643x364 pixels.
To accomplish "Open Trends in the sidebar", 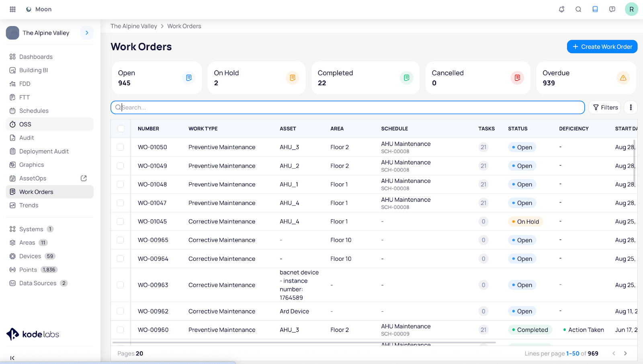I will [50, 205].
